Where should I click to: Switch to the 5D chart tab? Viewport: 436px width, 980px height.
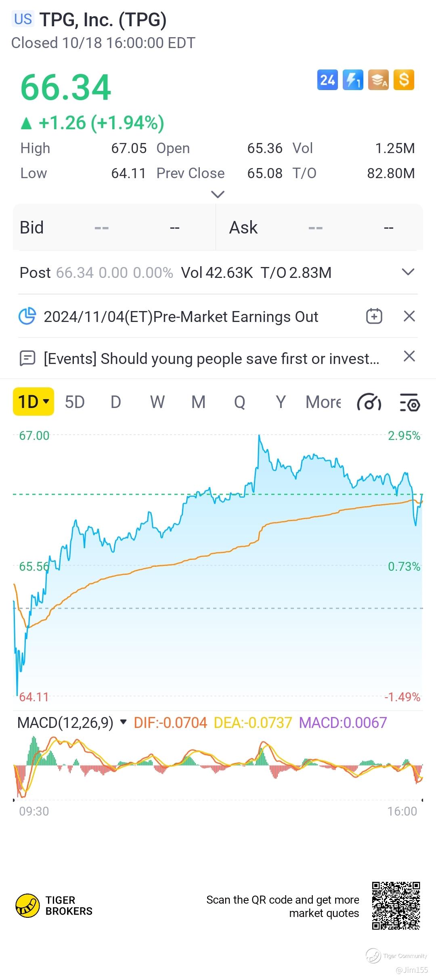75,402
